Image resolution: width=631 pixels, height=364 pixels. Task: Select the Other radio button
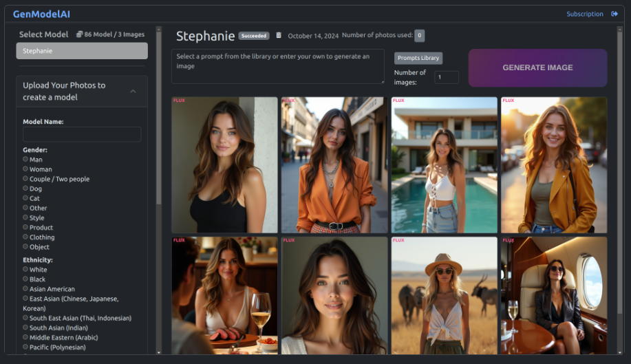pos(25,208)
